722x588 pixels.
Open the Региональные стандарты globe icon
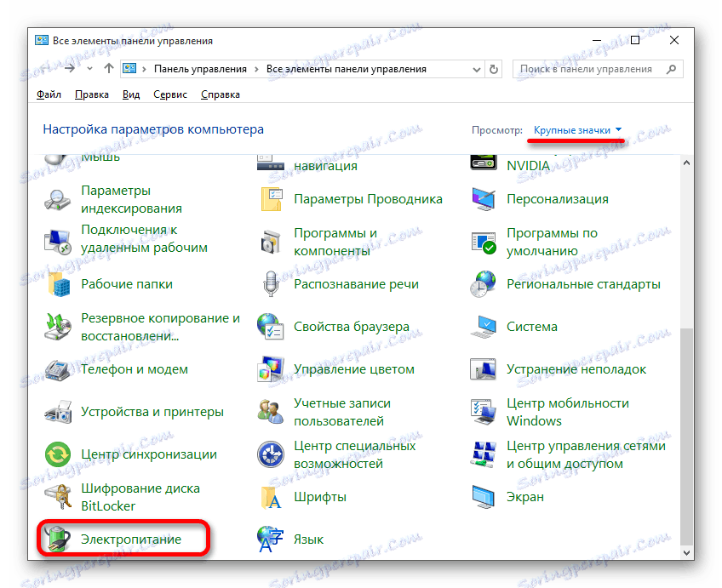483,284
